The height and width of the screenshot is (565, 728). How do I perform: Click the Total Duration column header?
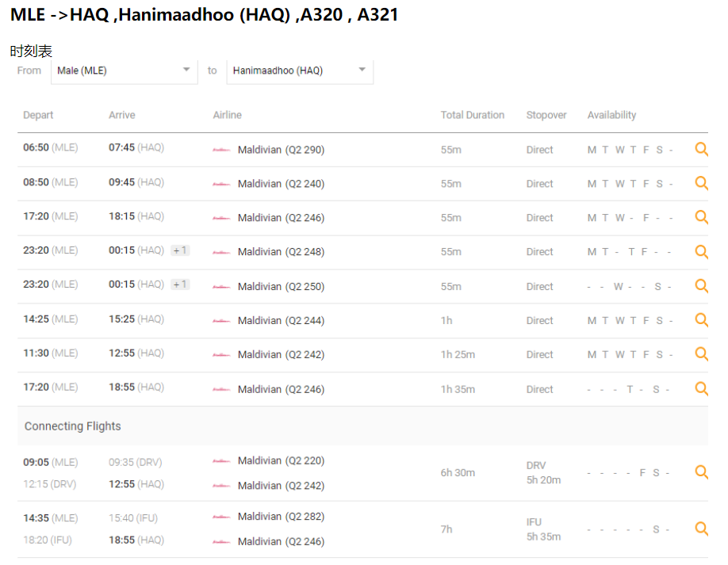472,115
